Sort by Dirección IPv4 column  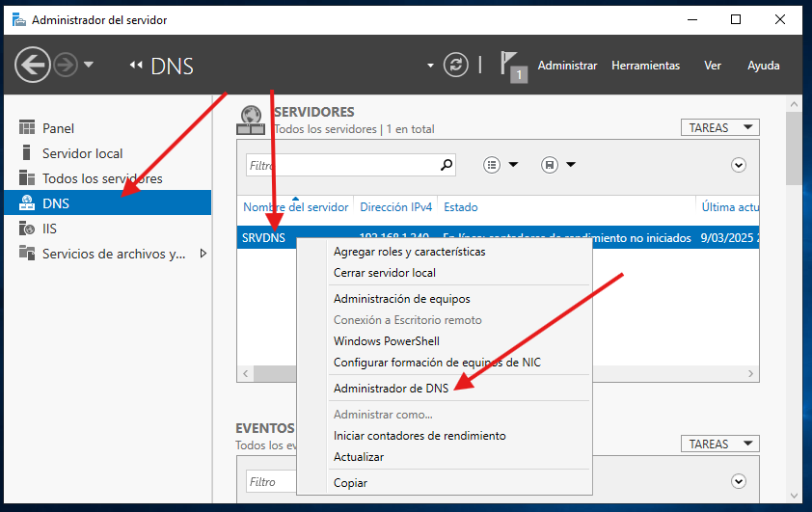tap(395, 207)
